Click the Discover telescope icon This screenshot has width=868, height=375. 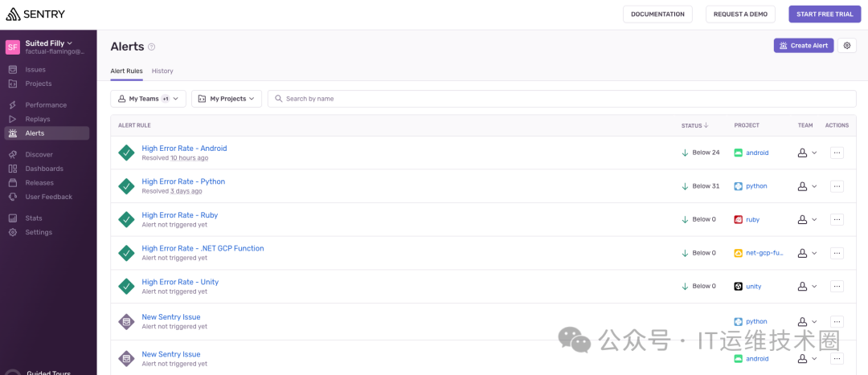pos(13,154)
